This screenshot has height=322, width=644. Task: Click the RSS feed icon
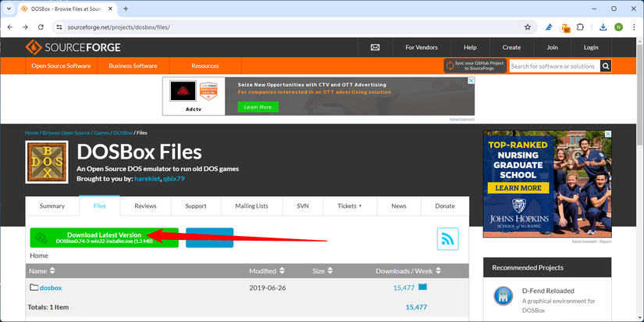tap(448, 239)
